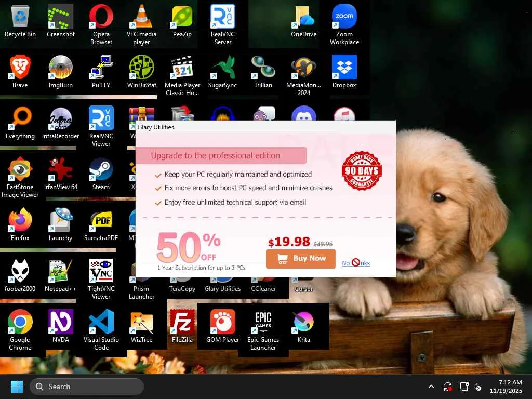Open WinDirStat icon
This screenshot has width=532, height=399.
click(x=141, y=71)
